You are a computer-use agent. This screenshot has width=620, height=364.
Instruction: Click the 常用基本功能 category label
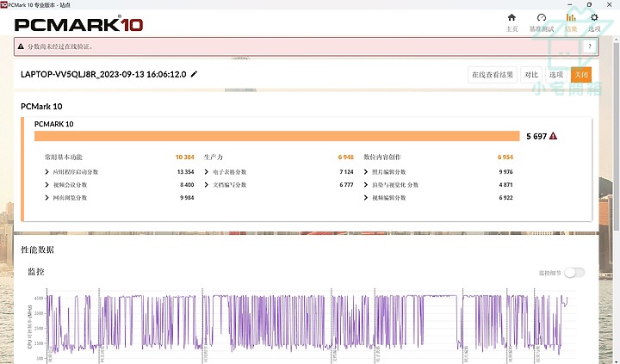click(x=63, y=157)
